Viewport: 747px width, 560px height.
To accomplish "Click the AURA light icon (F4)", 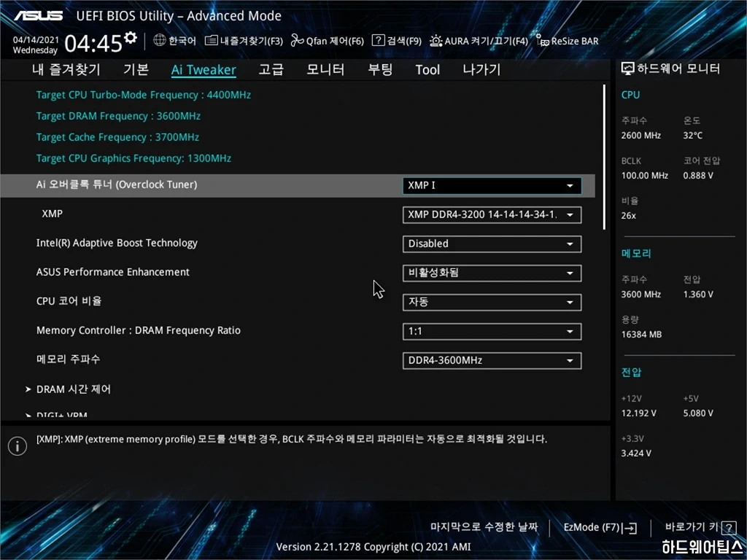I will (436, 41).
